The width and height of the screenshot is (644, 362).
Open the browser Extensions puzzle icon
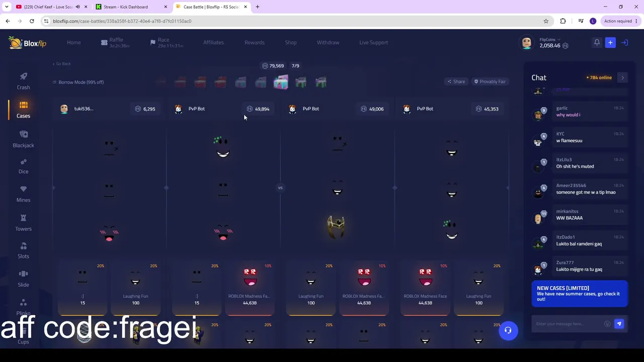(x=563, y=21)
